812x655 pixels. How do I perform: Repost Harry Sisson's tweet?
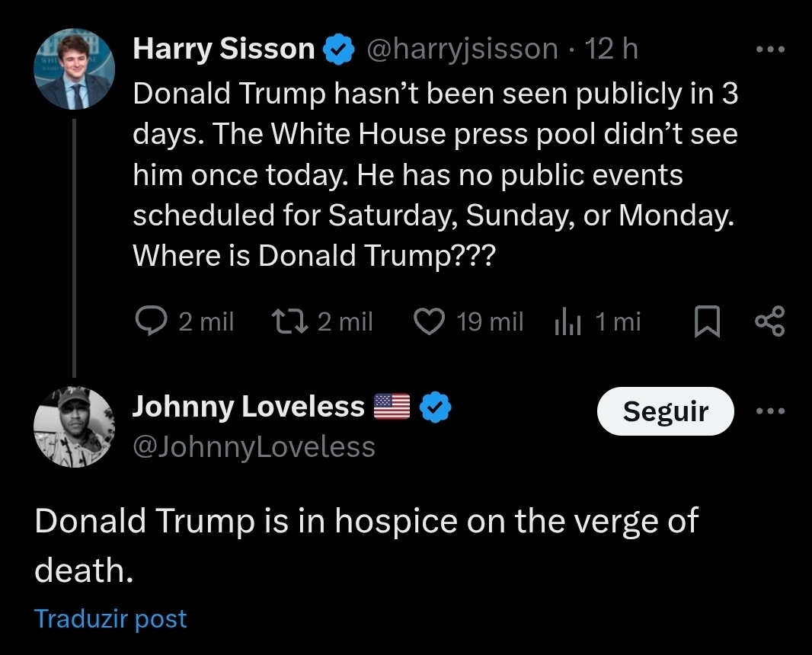(289, 323)
